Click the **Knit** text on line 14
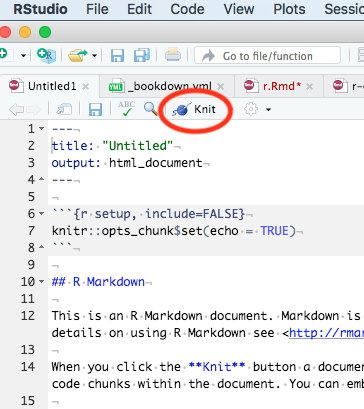This screenshot has width=364, height=409. coord(217,367)
